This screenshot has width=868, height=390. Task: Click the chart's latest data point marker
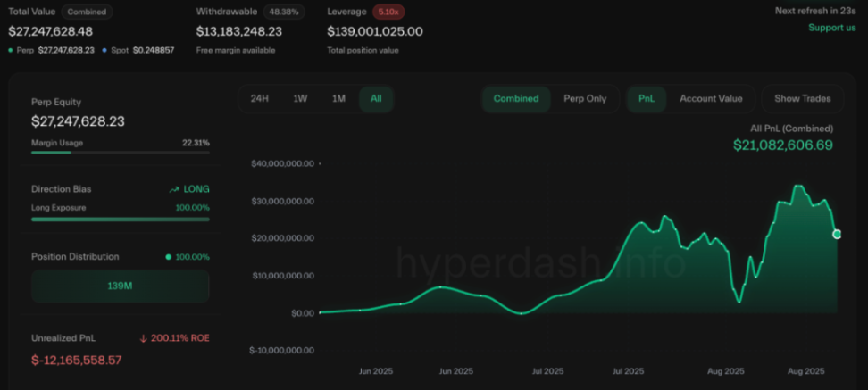click(837, 234)
